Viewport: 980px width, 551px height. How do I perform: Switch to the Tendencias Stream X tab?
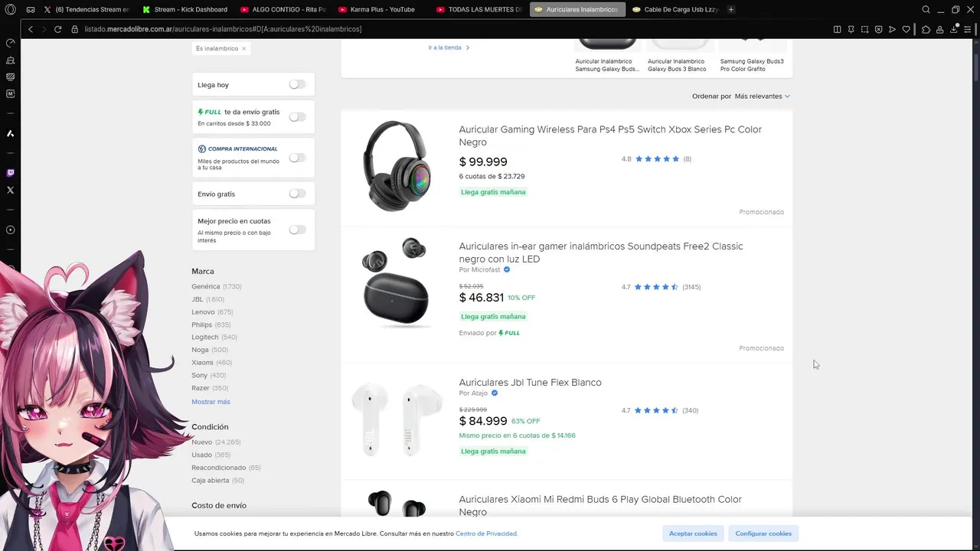(x=87, y=9)
